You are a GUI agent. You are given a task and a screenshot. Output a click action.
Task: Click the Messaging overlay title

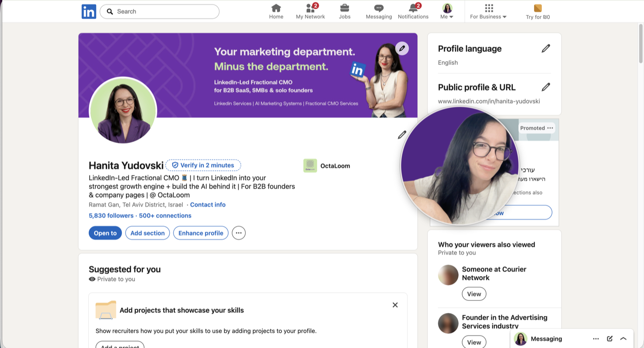546,339
